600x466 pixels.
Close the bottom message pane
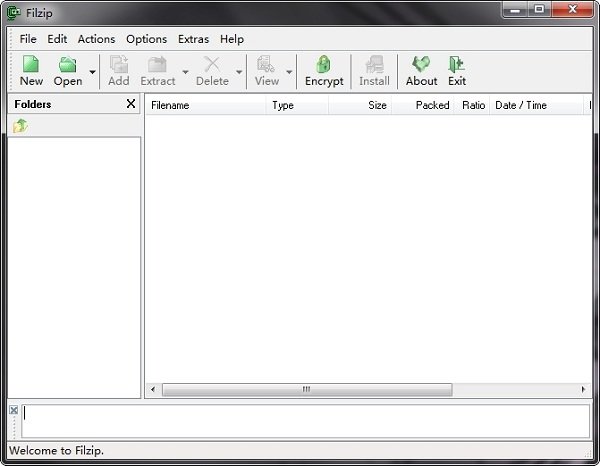pyautogui.click(x=14, y=411)
